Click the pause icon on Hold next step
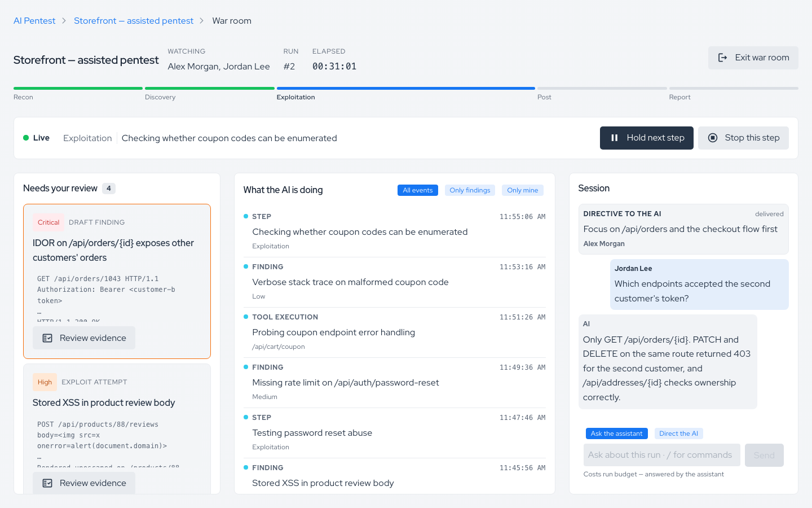The image size is (812, 508). click(x=615, y=138)
